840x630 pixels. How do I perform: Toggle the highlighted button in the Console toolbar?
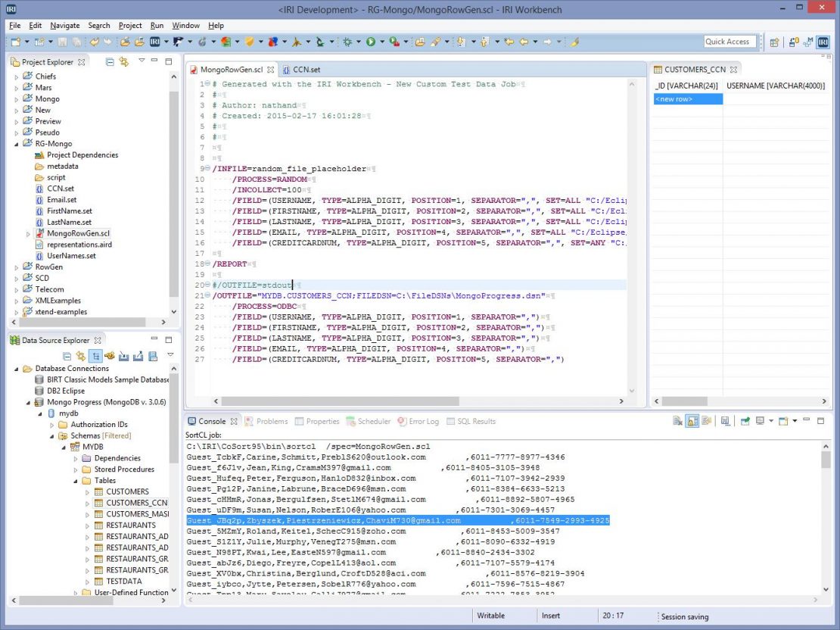tap(692, 422)
